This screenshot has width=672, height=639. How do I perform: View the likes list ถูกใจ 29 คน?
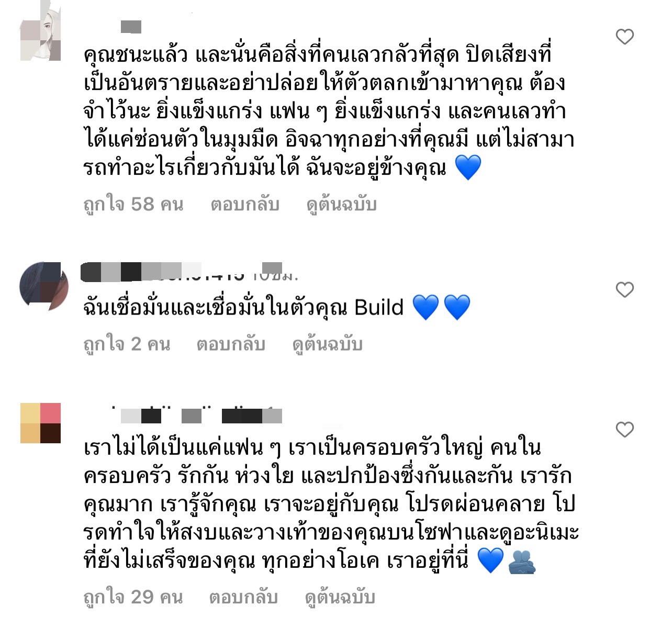[x=133, y=597]
